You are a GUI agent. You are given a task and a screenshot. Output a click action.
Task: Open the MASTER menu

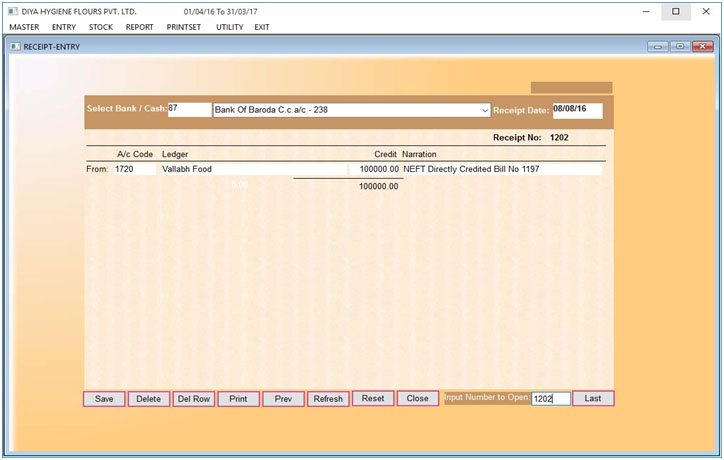24,27
